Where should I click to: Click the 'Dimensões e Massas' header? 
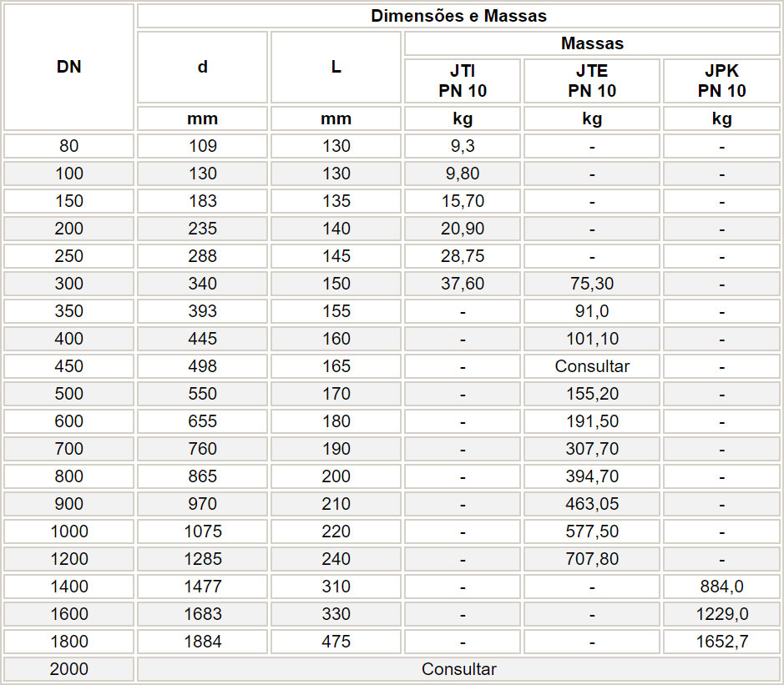pos(458,16)
